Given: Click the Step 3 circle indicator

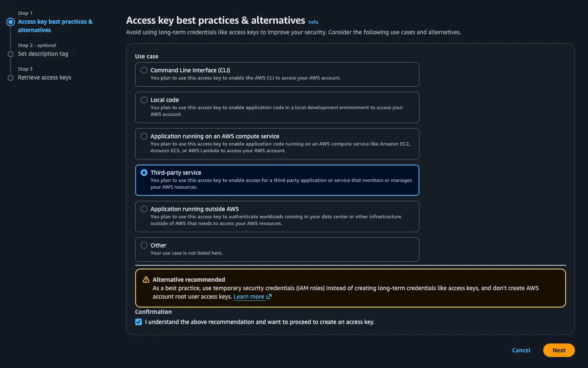Looking at the screenshot, I should (11, 78).
